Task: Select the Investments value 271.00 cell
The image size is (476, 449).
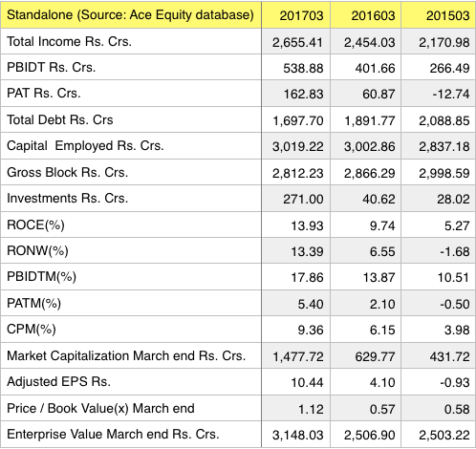Action: [296, 199]
